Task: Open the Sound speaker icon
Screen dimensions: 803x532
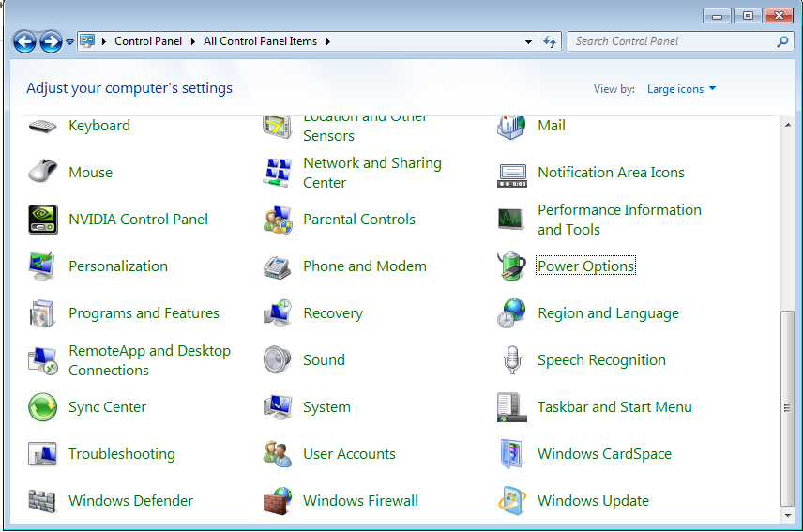Action: 278,360
